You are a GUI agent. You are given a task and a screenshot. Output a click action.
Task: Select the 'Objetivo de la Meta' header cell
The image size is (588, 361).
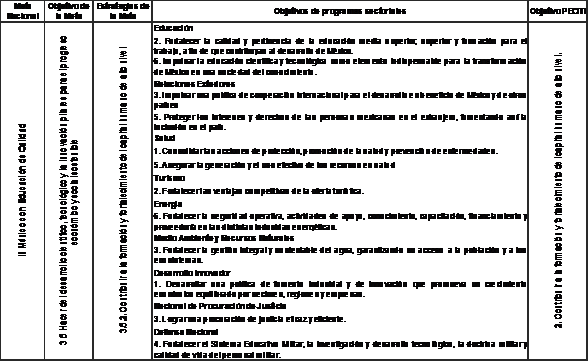(x=69, y=11)
